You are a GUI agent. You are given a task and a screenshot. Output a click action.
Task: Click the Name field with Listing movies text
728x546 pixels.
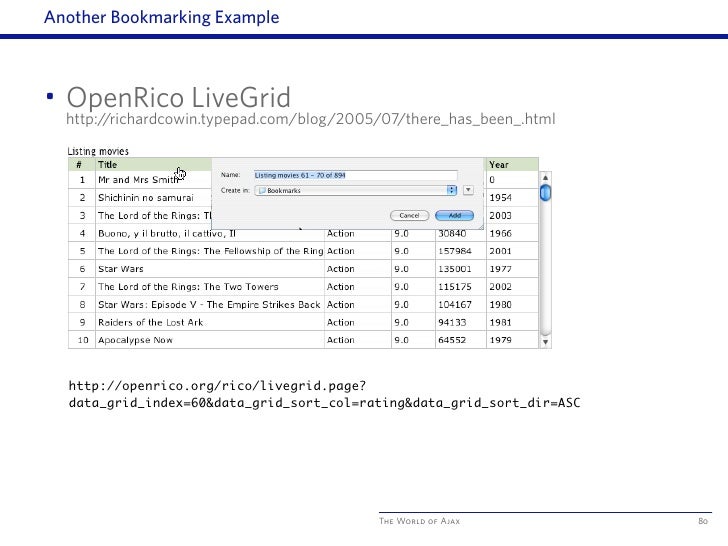(x=356, y=175)
